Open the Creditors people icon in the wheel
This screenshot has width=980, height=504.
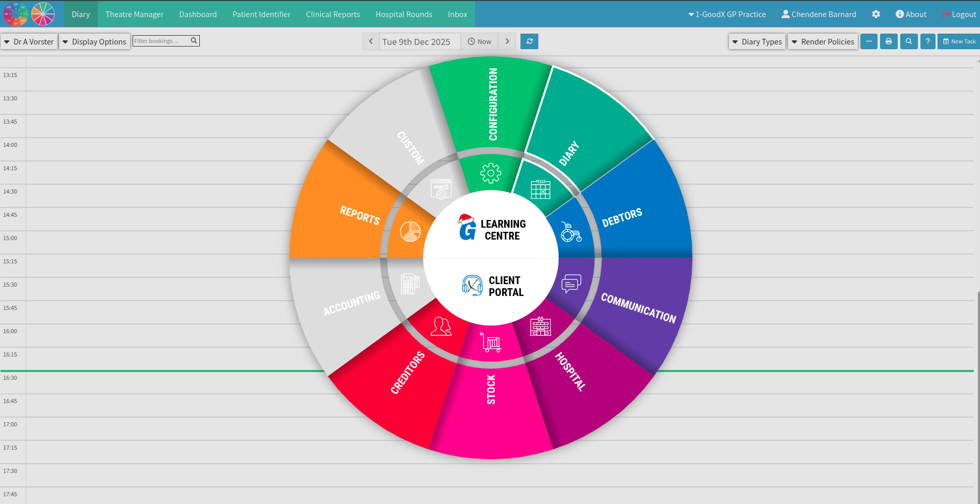point(441,326)
